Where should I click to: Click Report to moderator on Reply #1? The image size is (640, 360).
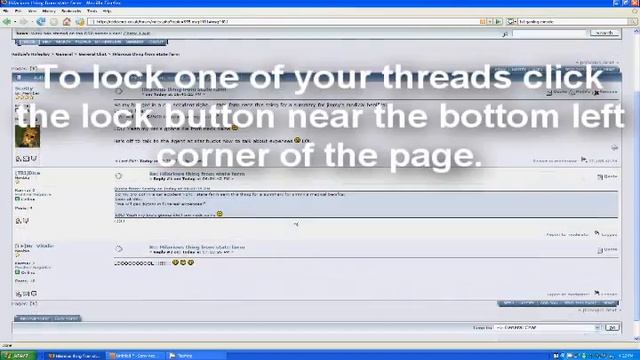[x=567, y=235]
